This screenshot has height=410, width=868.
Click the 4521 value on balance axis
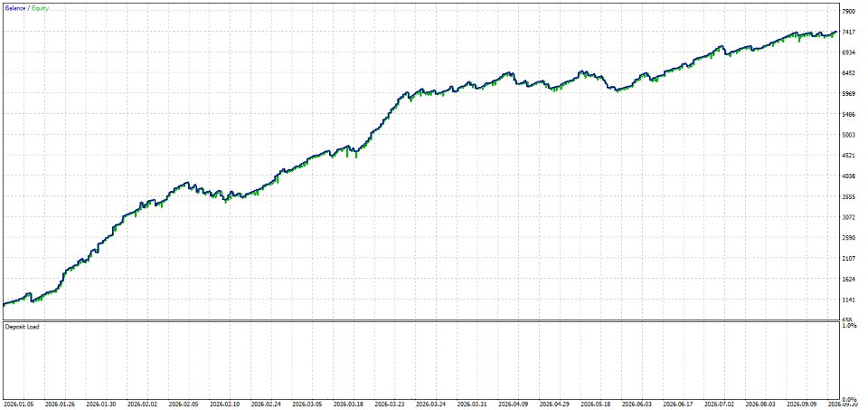point(848,156)
